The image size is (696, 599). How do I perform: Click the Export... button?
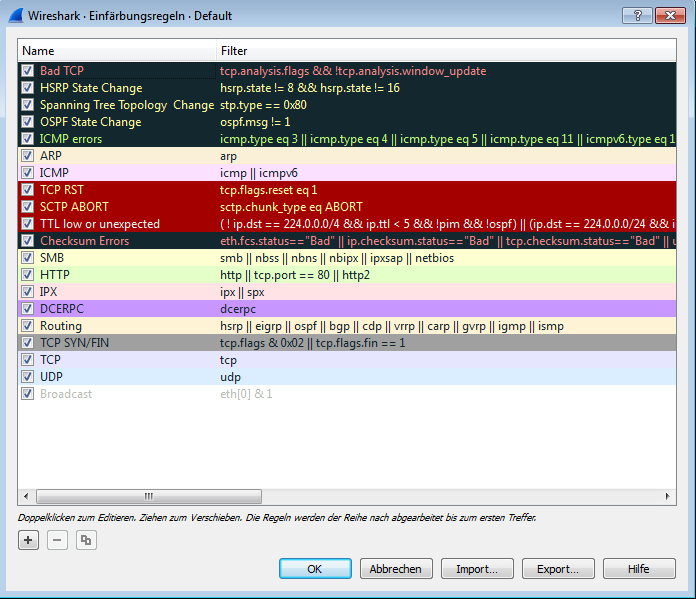pyautogui.click(x=558, y=569)
